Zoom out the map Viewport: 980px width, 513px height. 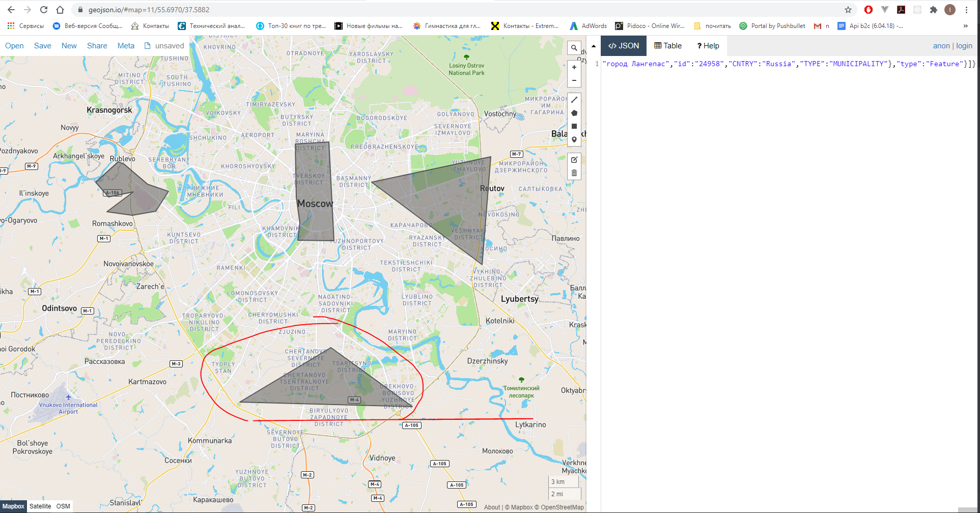point(574,80)
